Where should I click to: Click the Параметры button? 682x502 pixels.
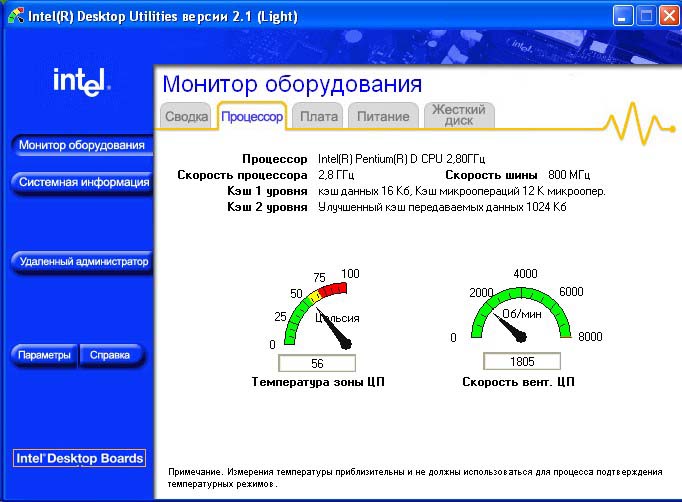[x=44, y=355]
